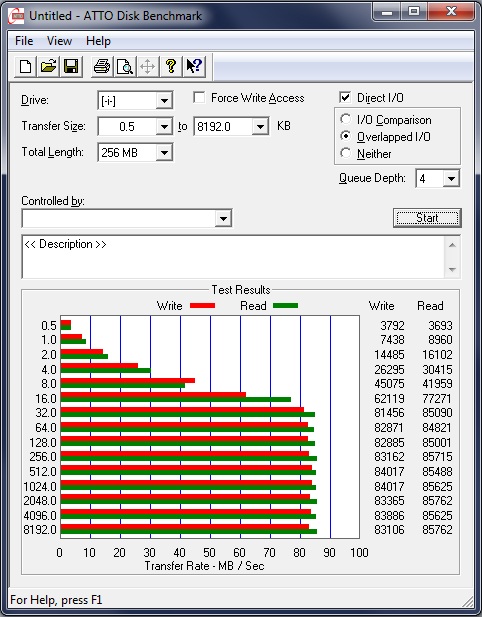Click the window resize grip in status bar
The width and height of the screenshot is (482, 617).
pyautogui.click(x=468, y=601)
